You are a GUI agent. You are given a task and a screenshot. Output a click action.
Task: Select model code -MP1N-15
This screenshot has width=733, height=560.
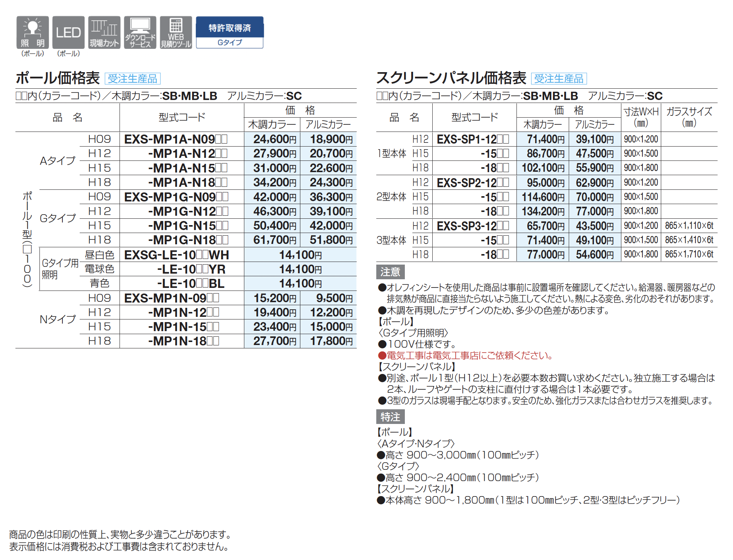click(x=184, y=327)
